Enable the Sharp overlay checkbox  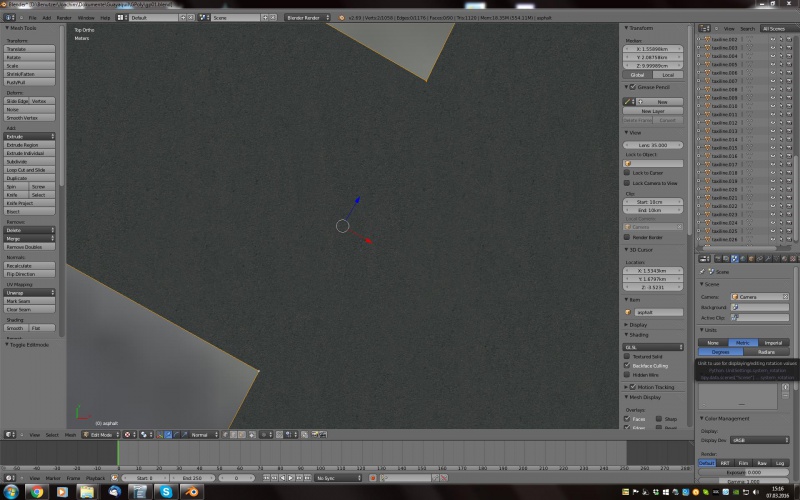pyautogui.click(x=659, y=419)
